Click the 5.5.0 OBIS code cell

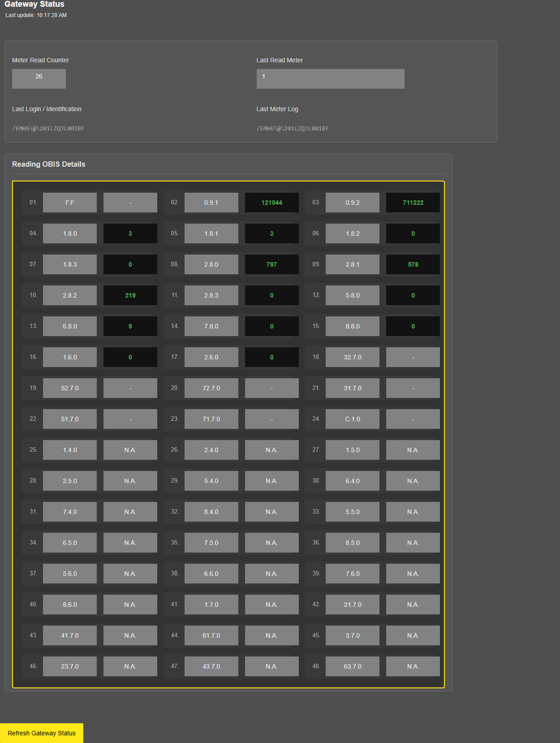pyautogui.click(x=353, y=512)
